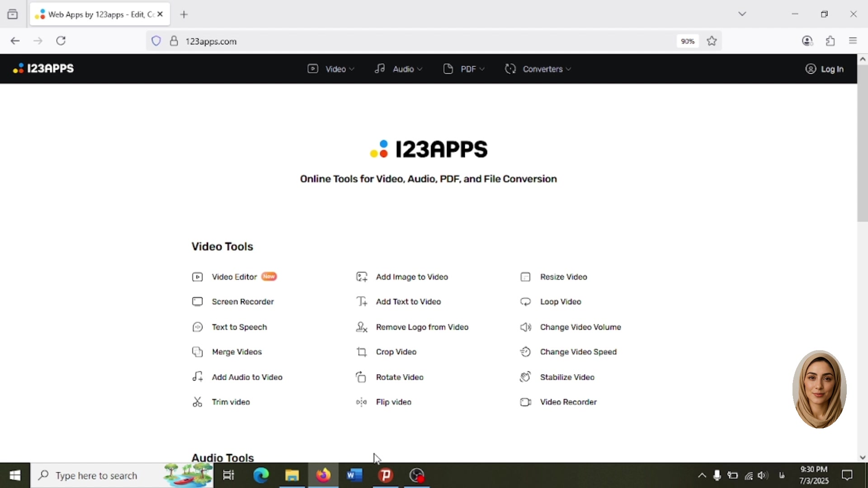The image size is (868, 488).
Task: Click the Change Video Speed icon
Action: pyautogui.click(x=525, y=352)
